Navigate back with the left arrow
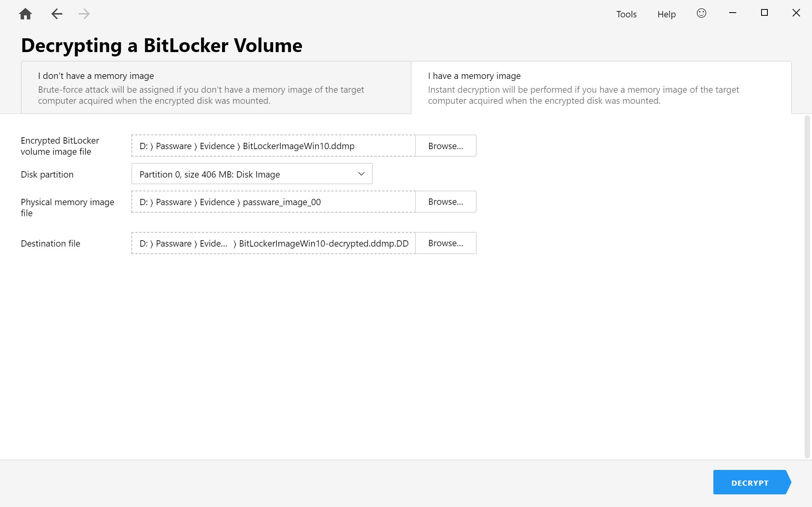812x507 pixels. 57,14
